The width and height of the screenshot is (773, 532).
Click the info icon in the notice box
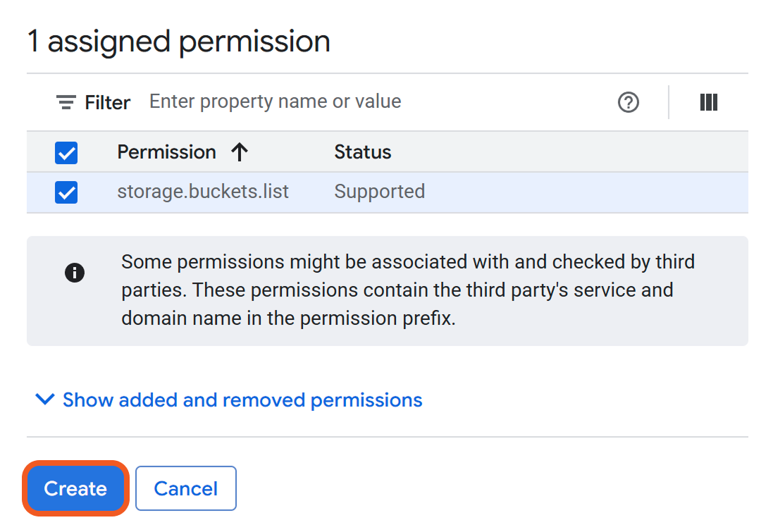[x=75, y=273]
